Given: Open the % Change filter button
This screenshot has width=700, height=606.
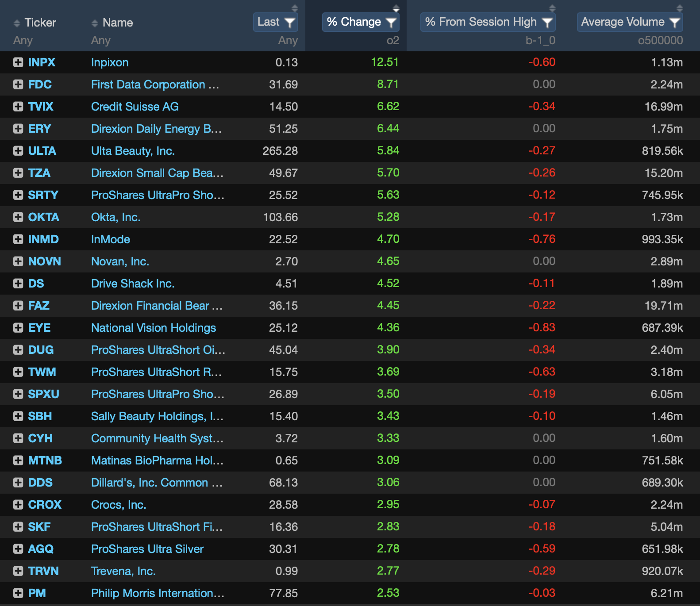Looking at the screenshot, I should click(361, 22).
